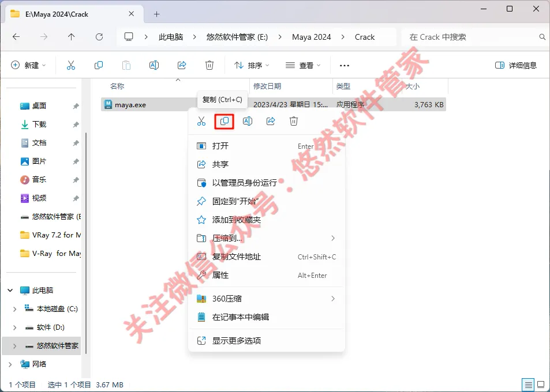
Task: Open a new tab with plus button
Action: coord(157,14)
